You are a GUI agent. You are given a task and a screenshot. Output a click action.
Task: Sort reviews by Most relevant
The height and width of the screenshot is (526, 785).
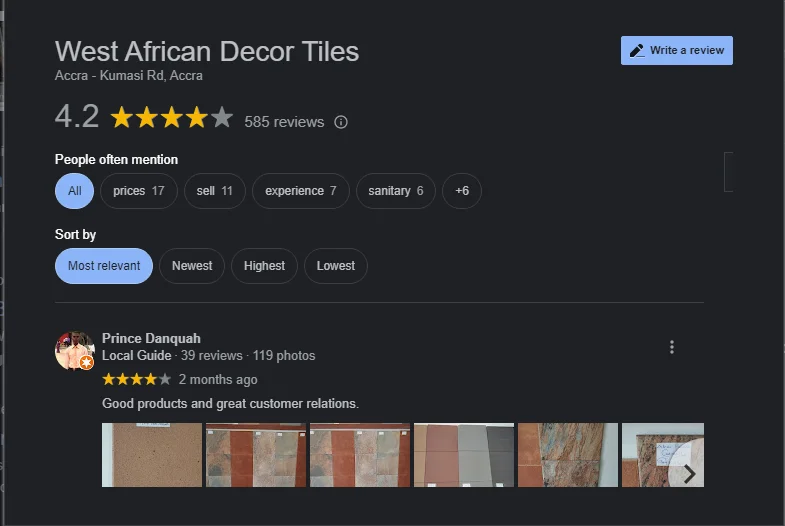point(104,266)
